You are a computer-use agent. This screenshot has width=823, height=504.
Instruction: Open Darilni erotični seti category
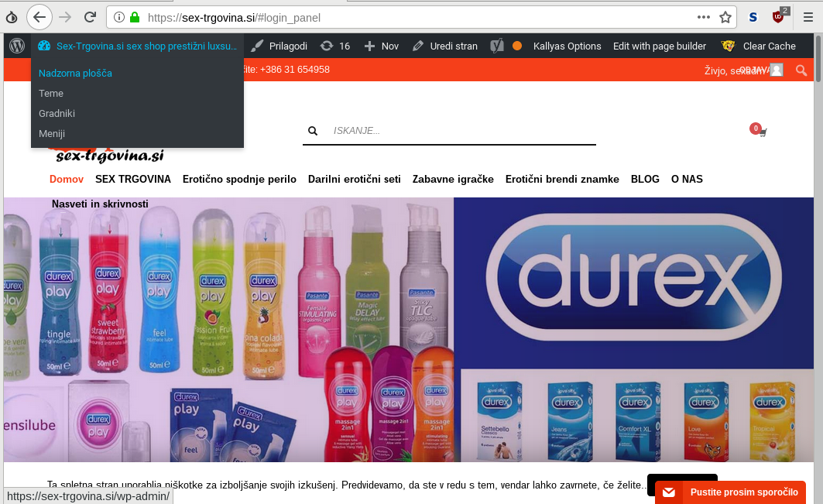(355, 179)
